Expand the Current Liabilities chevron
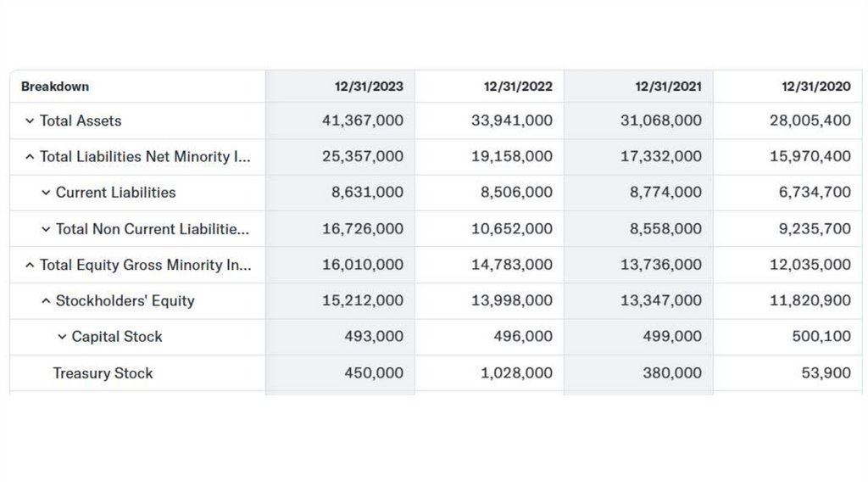The width and height of the screenshot is (868, 487). [x=46, y=193]
